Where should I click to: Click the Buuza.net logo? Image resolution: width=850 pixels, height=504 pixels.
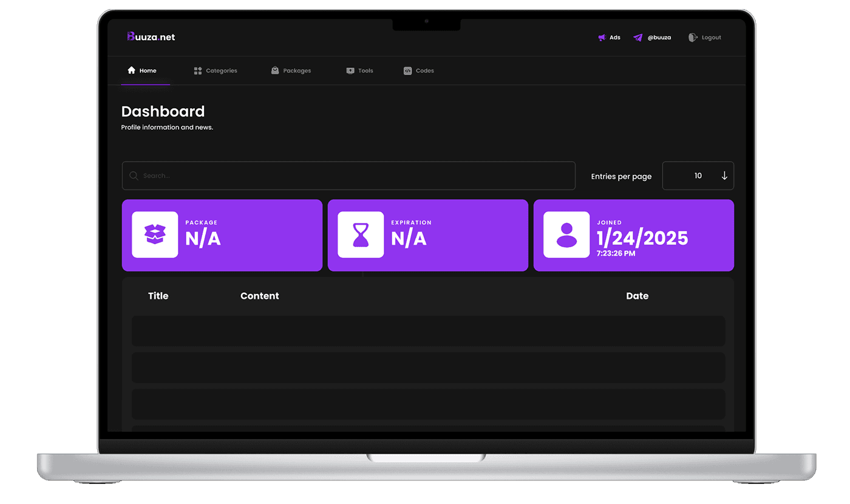pyautogui.click(x=151, y=37)
